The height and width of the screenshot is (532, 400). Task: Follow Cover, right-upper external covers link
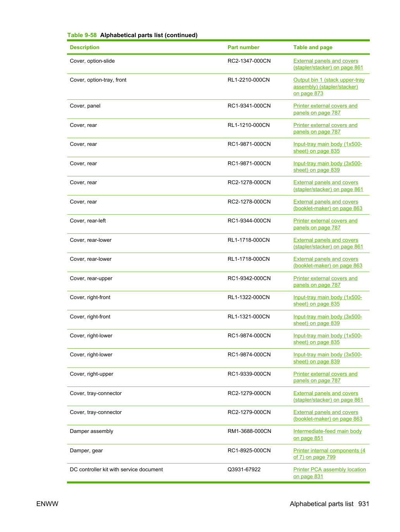tap(325, 377)
